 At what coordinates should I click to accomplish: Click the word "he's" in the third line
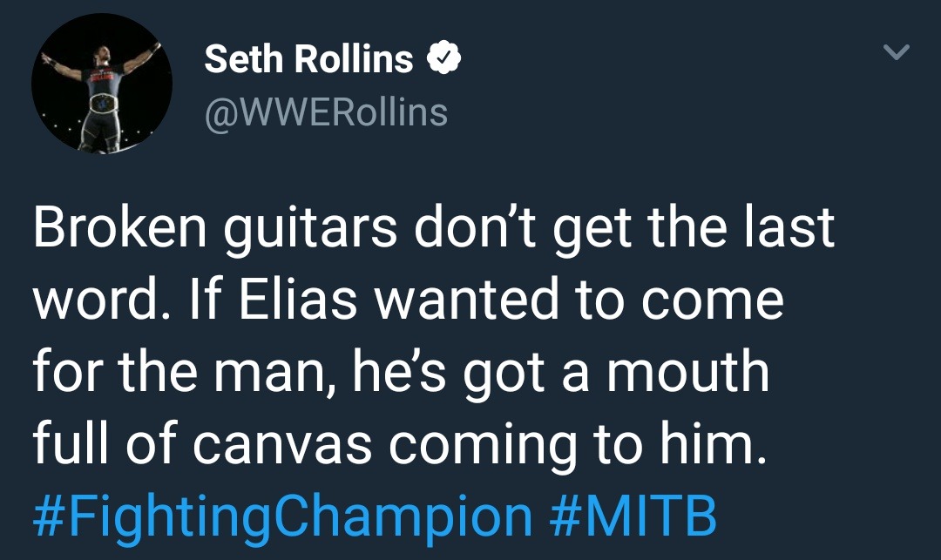[x=397, y=372]
